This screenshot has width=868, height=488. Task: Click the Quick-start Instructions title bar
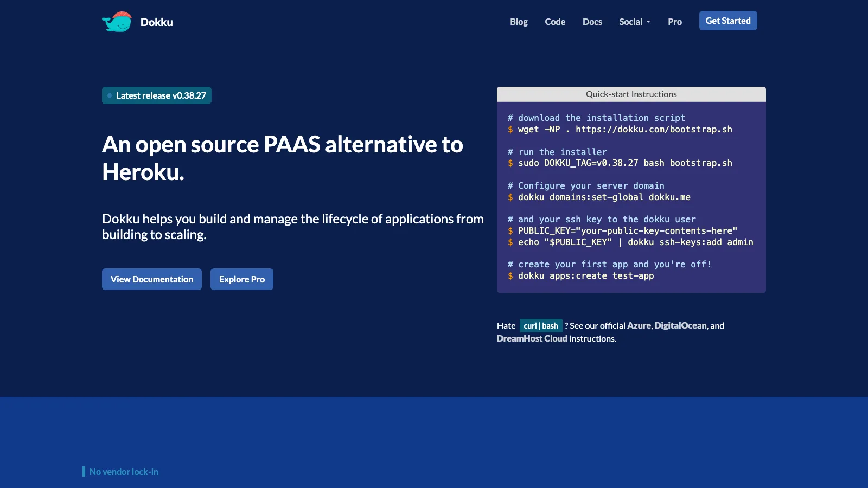(x=631, y=94)
